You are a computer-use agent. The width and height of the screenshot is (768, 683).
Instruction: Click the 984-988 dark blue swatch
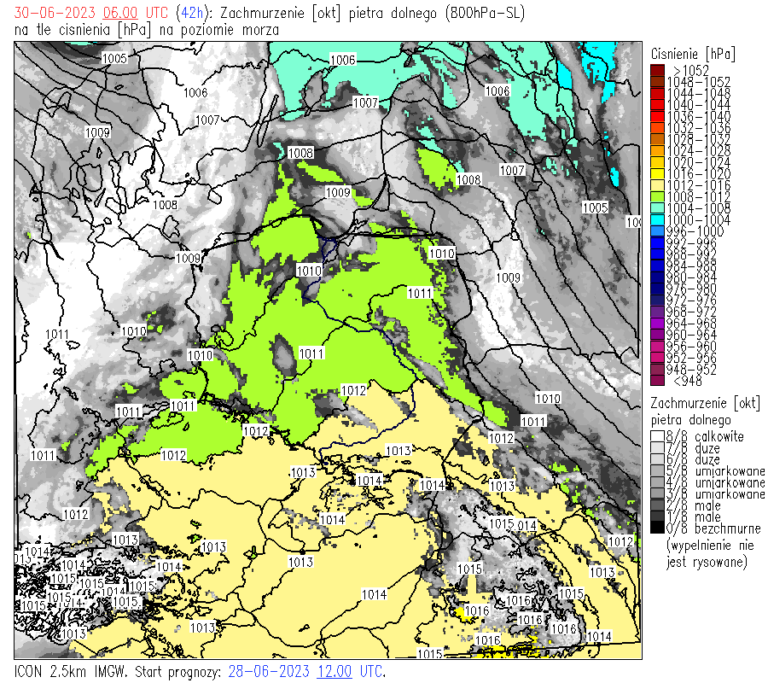[657, 266]
